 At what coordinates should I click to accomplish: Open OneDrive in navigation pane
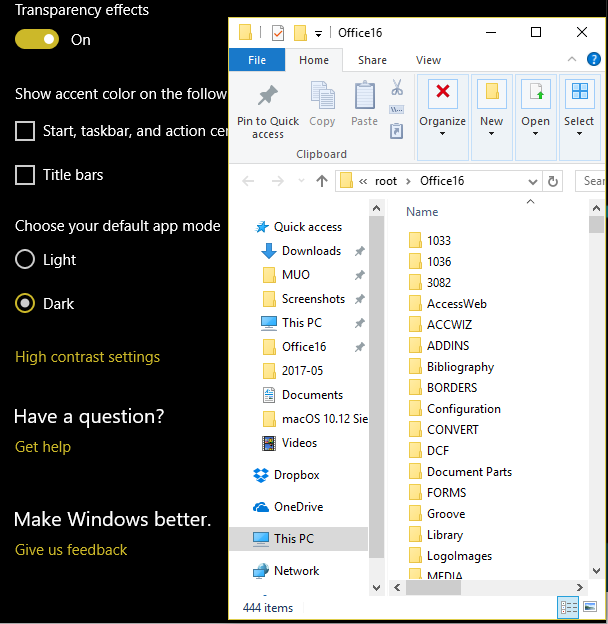point(288,507)
